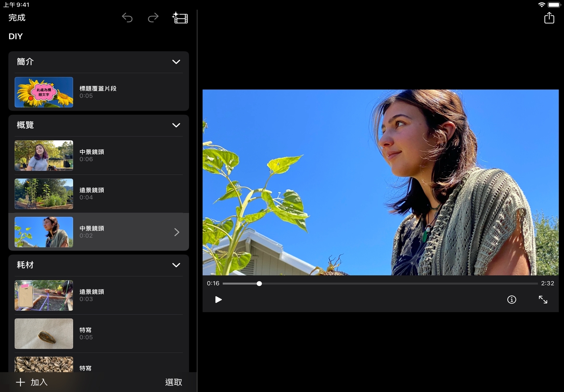The height and width of the screenshot is (392, 564).
Task: Tap the share export icon
Action: [x=549, y=18]
